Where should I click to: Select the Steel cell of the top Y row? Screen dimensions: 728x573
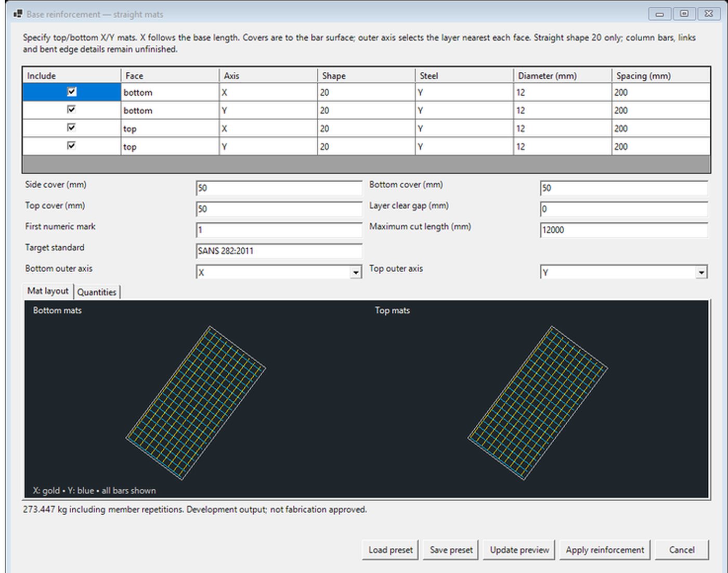click(464, 147)
